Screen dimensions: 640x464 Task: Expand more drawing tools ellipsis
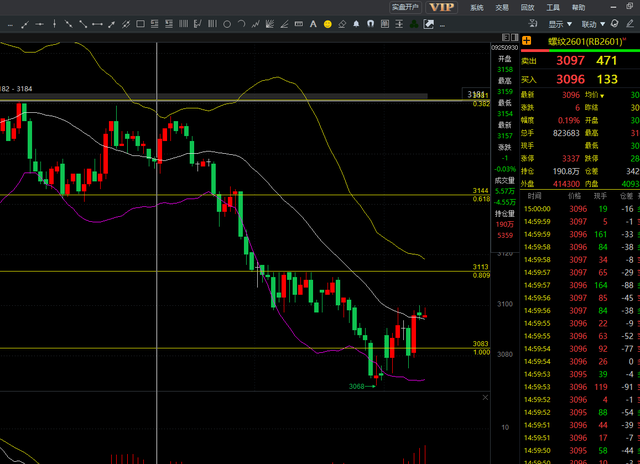[442, 26]
